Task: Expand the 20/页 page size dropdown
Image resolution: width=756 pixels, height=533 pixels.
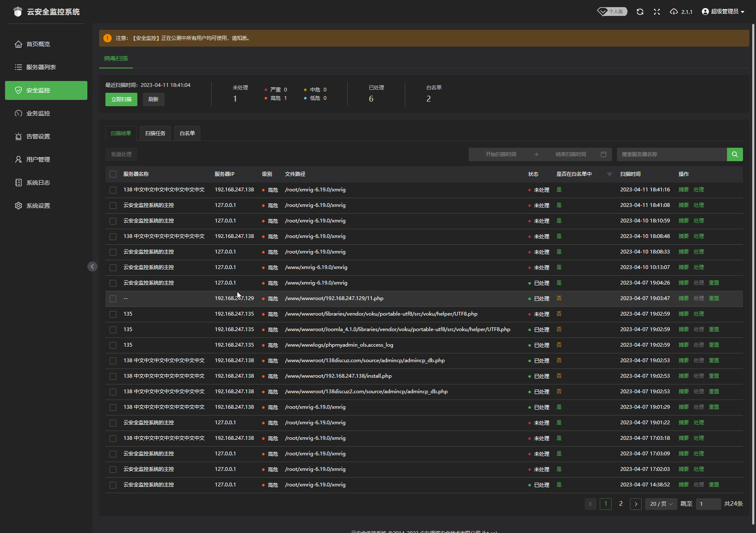Action: click(x=661, y=504)
